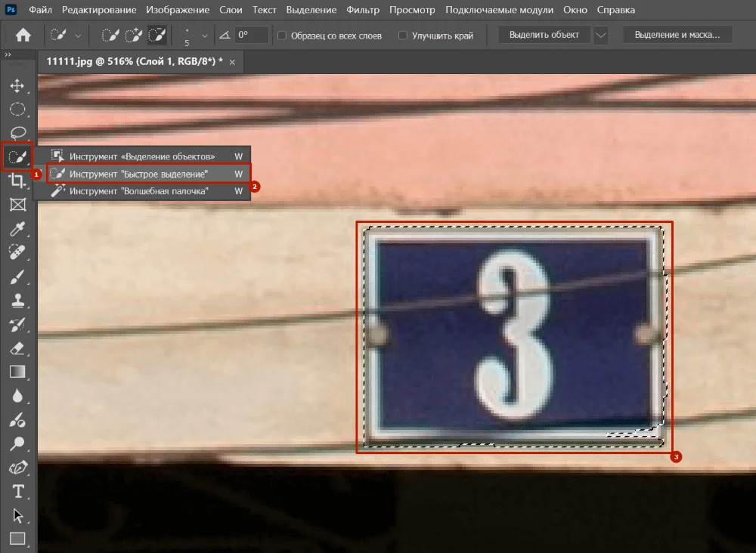Choose the Eraser tool

17,348
